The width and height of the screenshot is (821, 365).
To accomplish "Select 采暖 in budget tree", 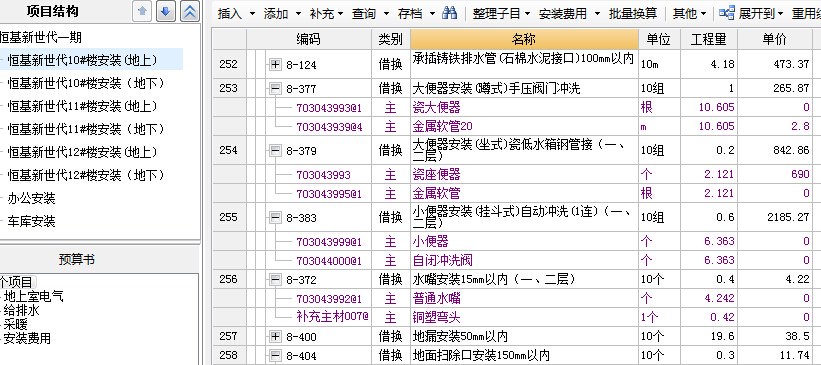I will coord(15,324).
